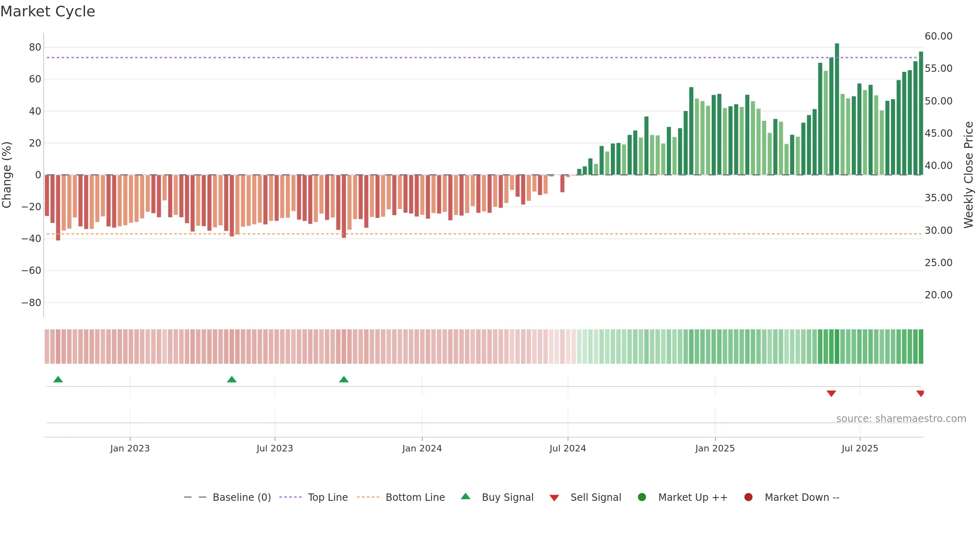This screenshot has width=980, height=551.
Task: Click the Market Up ++ green dot
Action: coord(642,497)
